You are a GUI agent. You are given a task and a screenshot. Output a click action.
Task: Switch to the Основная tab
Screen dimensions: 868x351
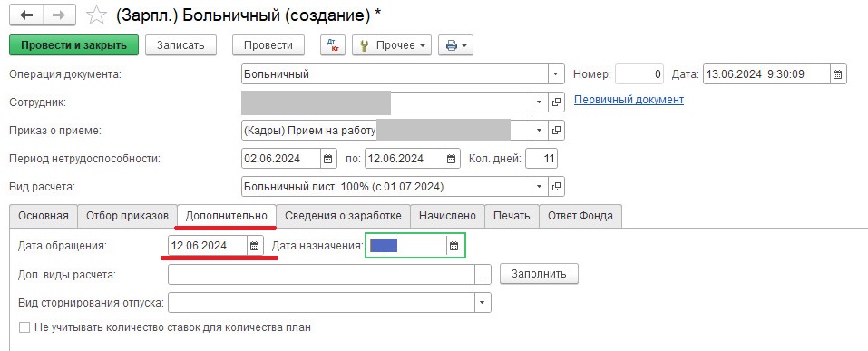[x=44, y=216]
